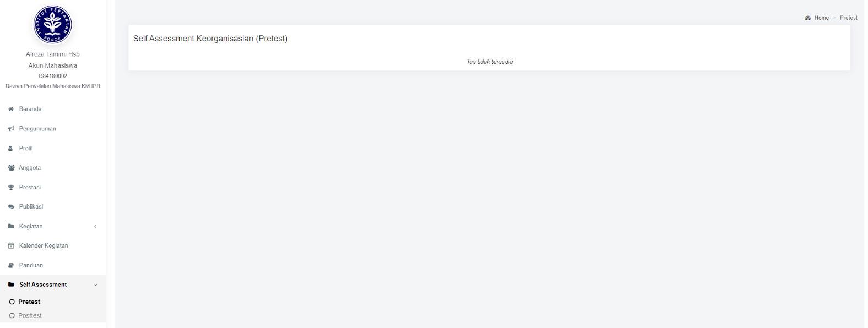Click the Self Assessment folder icon

coord(11,285)
